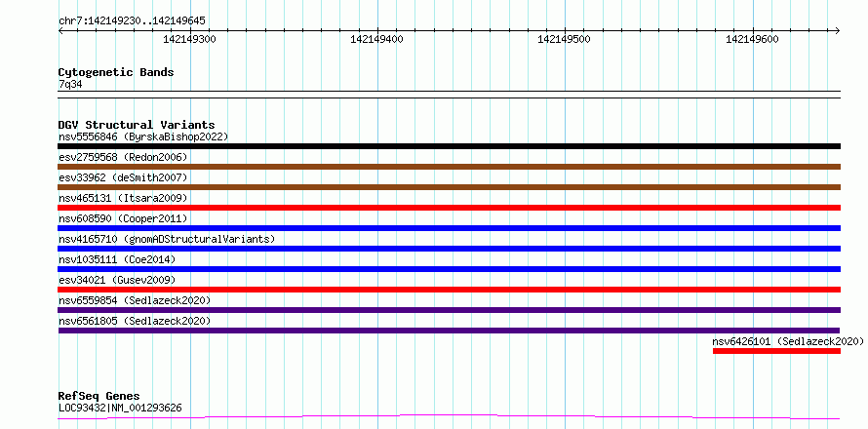
Task: Click the nsv1035111 blue variant bar
Action: coord(449,269)
